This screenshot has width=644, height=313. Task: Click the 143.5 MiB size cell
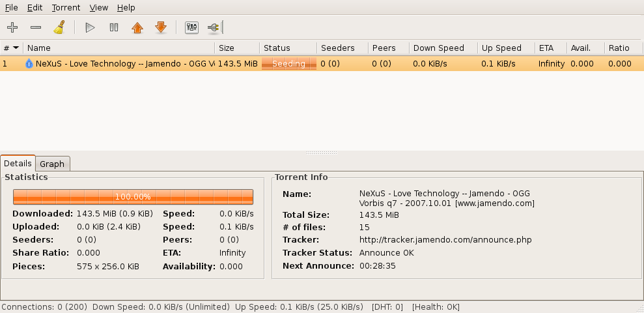coord(238,63)
